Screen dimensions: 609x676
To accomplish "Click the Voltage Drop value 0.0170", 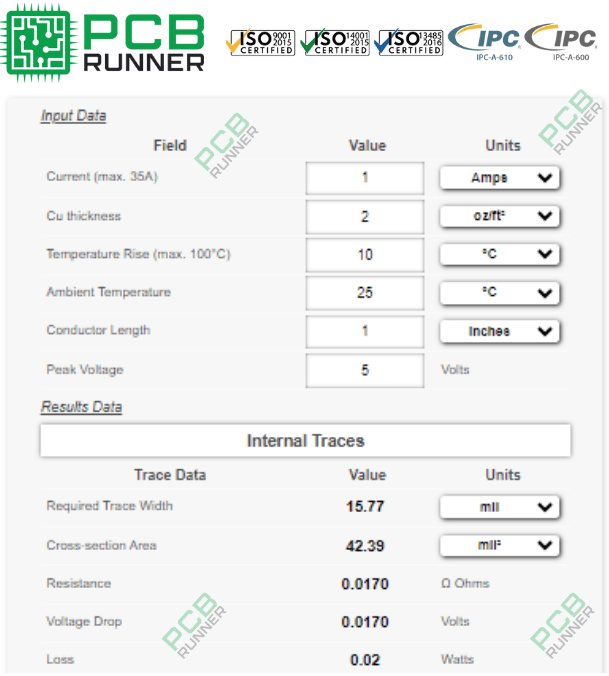I will [365, 622].
